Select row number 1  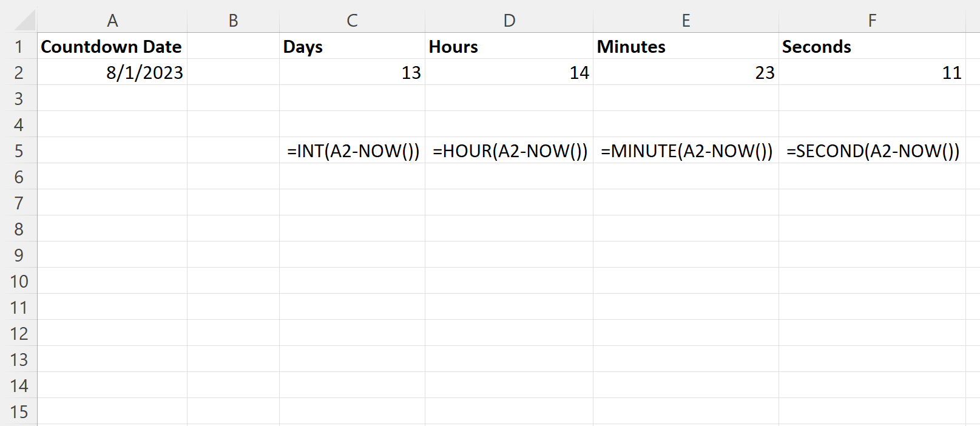[x=20, y=46]
